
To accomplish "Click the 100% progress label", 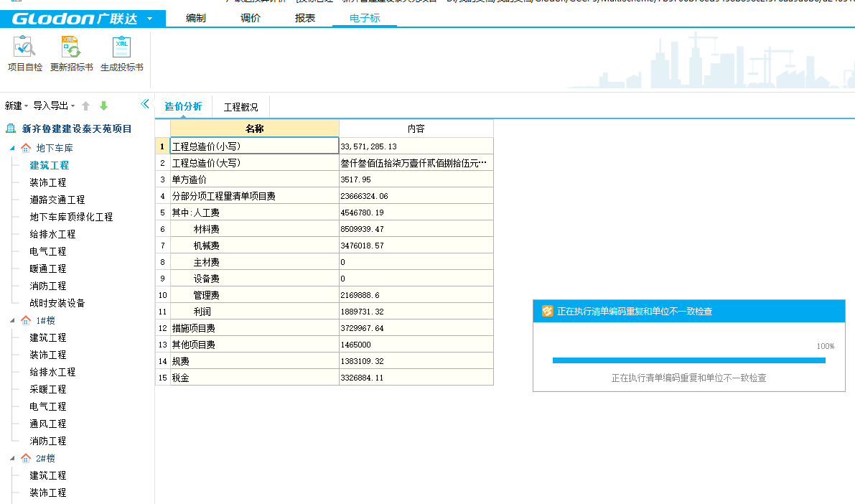I will [x=826, y=346].
